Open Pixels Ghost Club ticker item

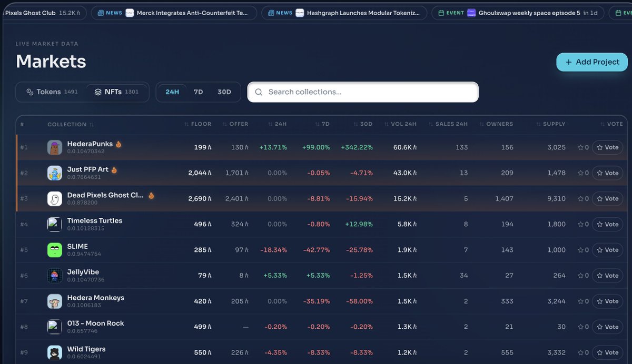click(x=43, y=13)
